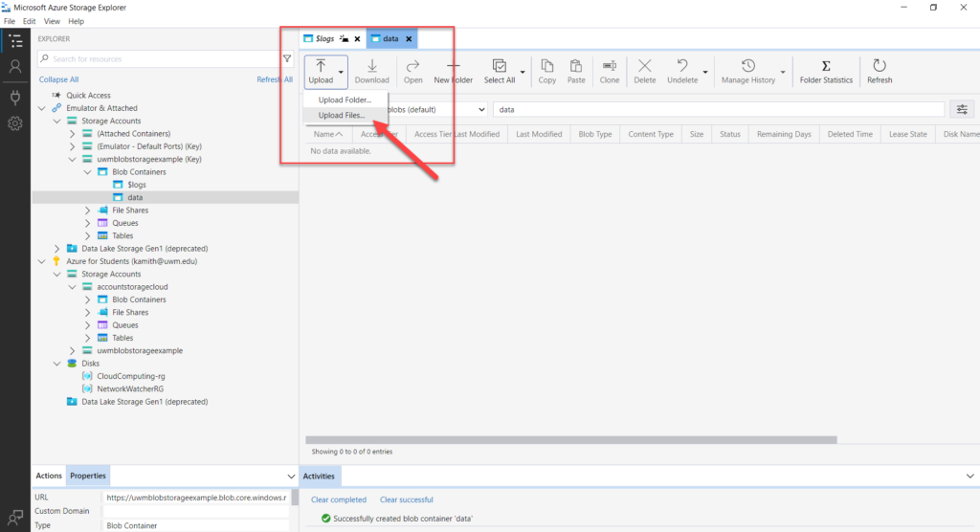980x532 pixels.
Task: Click the Undelete toolbar icon
Action: click(682, 71)
